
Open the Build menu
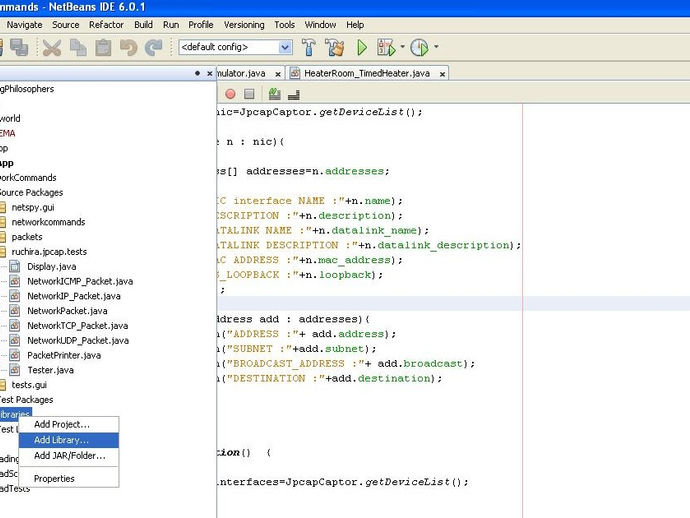pyautogui.click(x=143, y=25)
